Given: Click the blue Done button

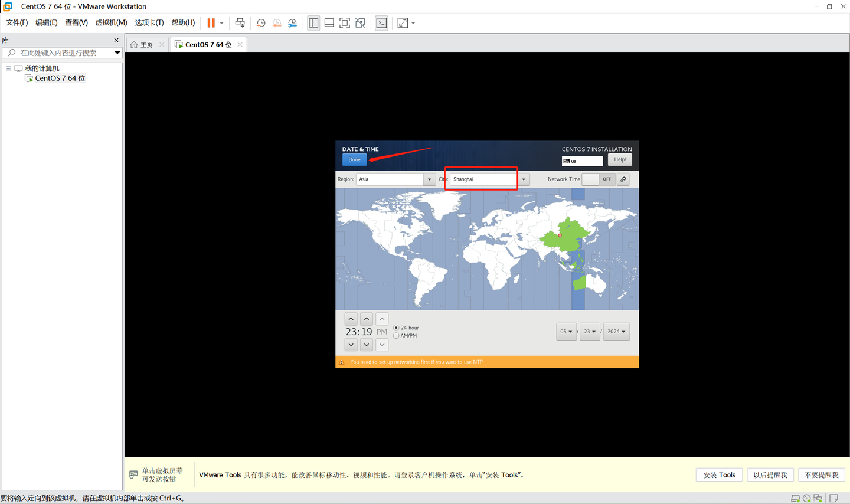Looking at the screenshot, I should (354, 159).
